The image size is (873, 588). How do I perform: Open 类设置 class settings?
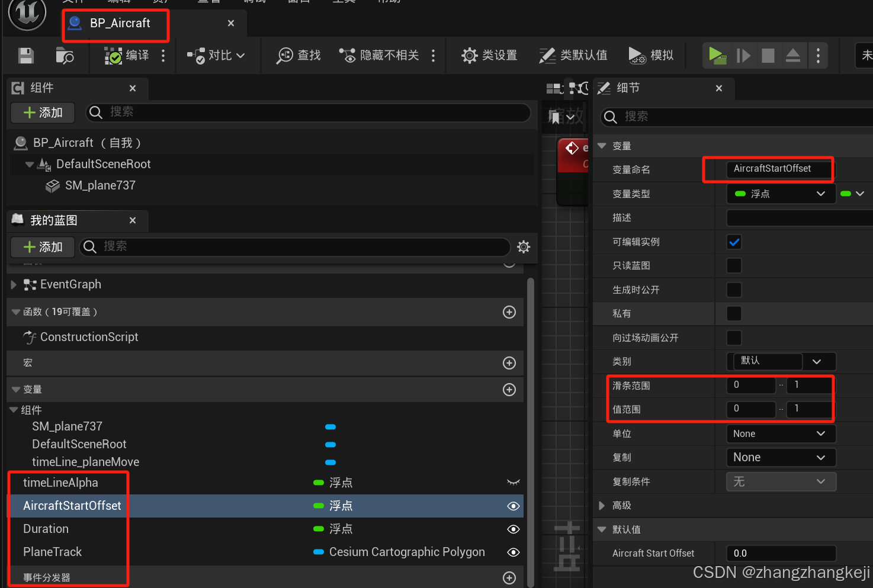click(489, 56)
